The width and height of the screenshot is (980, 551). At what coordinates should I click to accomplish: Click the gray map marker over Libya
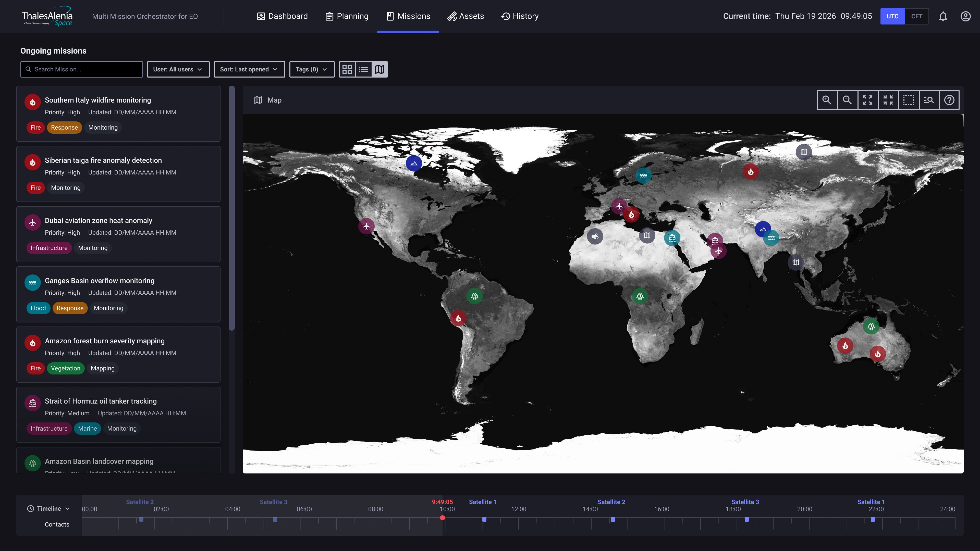tap(647, 235)
